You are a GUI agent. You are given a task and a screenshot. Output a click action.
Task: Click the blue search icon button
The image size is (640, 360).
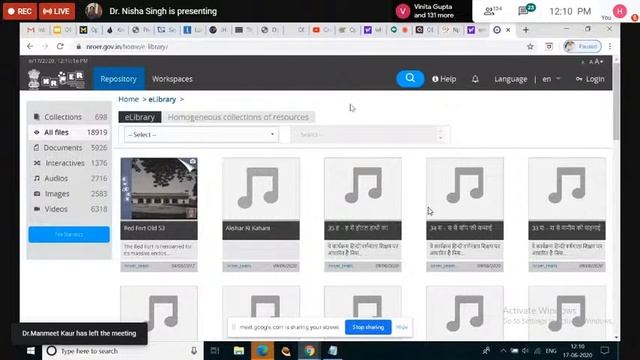click(x=410, y=78)
